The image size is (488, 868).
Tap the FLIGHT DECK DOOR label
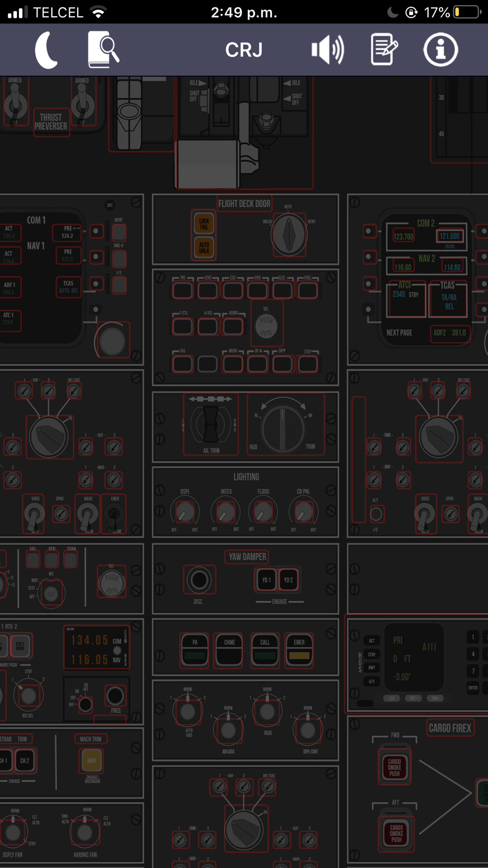pyautogui.click(x=244, y=204)
